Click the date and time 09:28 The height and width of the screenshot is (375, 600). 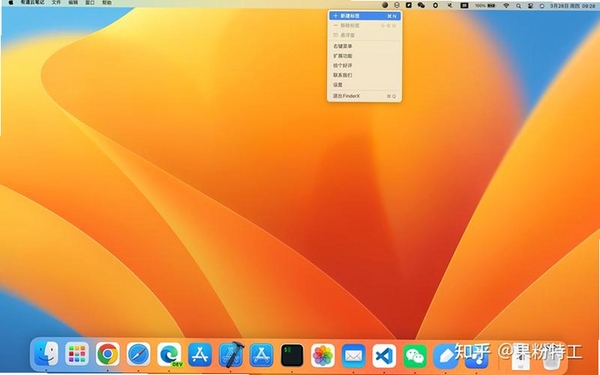coord(572,6)
